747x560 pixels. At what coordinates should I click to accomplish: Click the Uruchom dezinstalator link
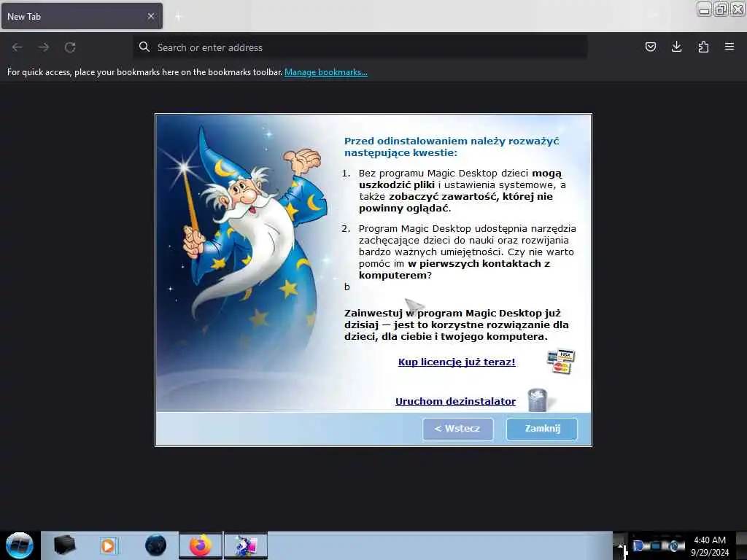pyautogui.click(x=455, y=402)
